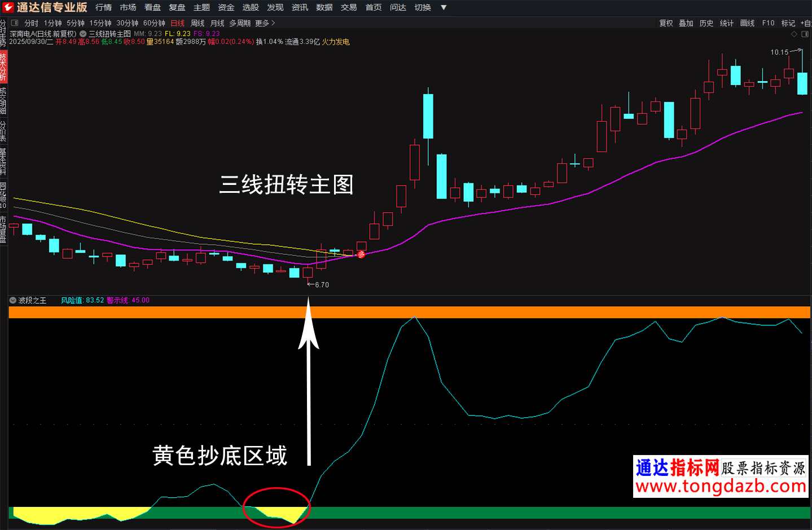Open the 切换 menu
This screenshot has width=812, height=530.
423,7
